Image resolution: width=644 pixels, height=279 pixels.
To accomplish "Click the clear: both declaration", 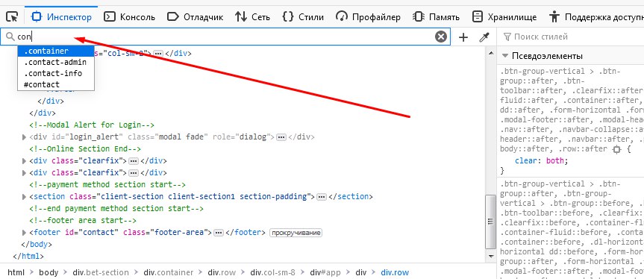I will coord(542,160).
